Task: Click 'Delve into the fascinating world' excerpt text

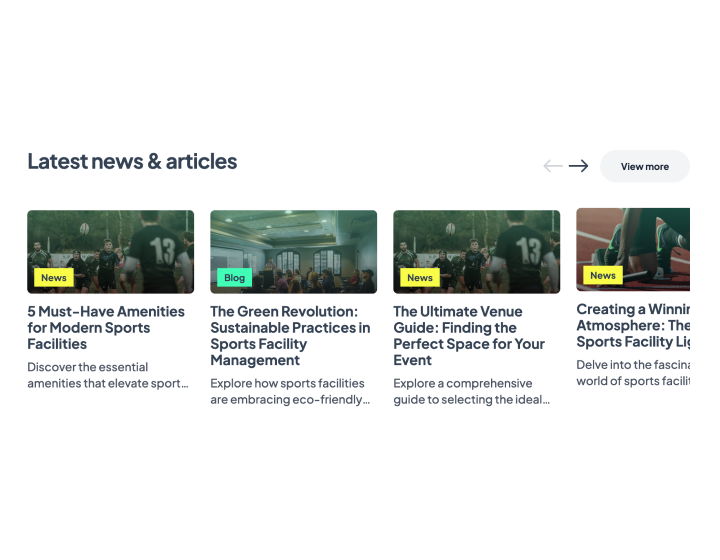Action: tap(633, 373)
